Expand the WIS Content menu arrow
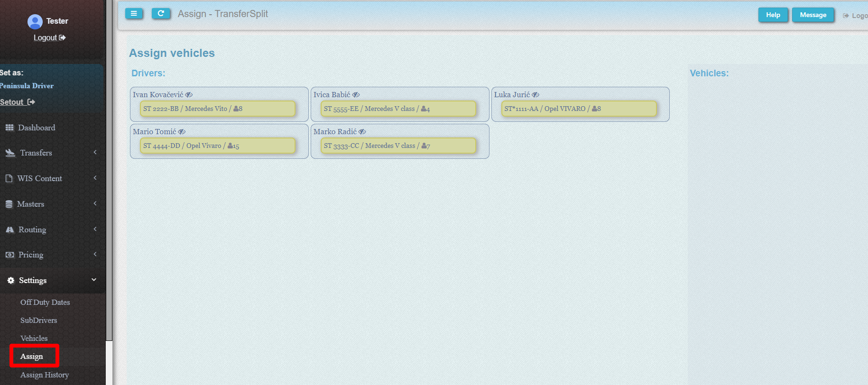The height and width of the screenshot is (385, 868). click(95, 178)
